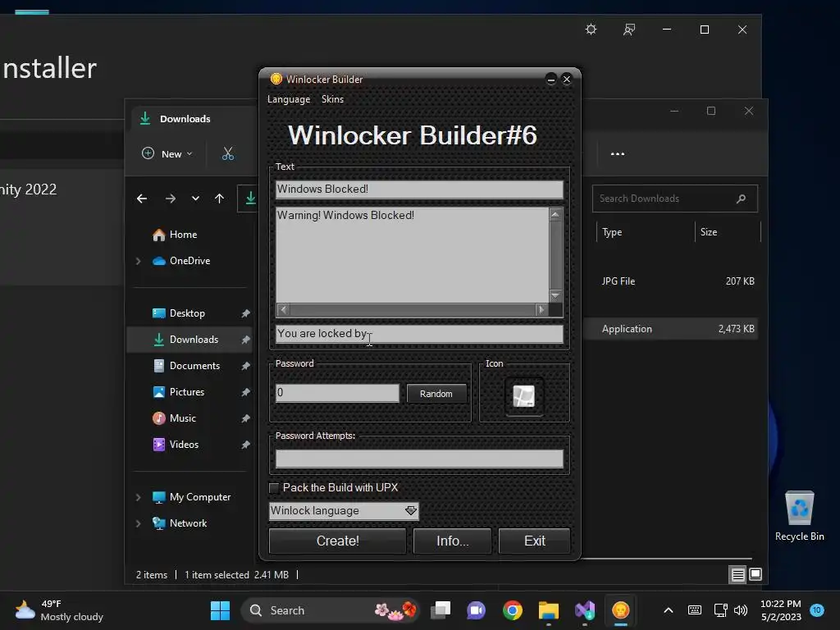Click the text area scroll up arrow
The image size is (840, 630).
(x=555, y=214)
